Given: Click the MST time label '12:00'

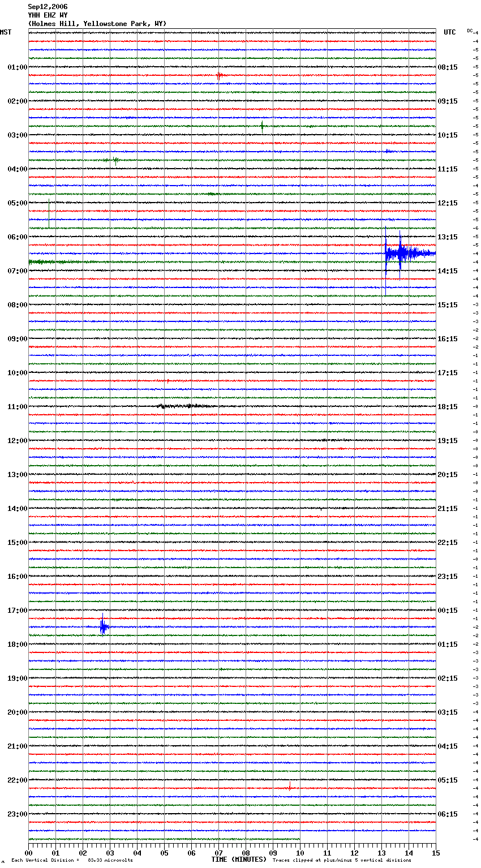Looking at the screenshot, I should (18, 441).
